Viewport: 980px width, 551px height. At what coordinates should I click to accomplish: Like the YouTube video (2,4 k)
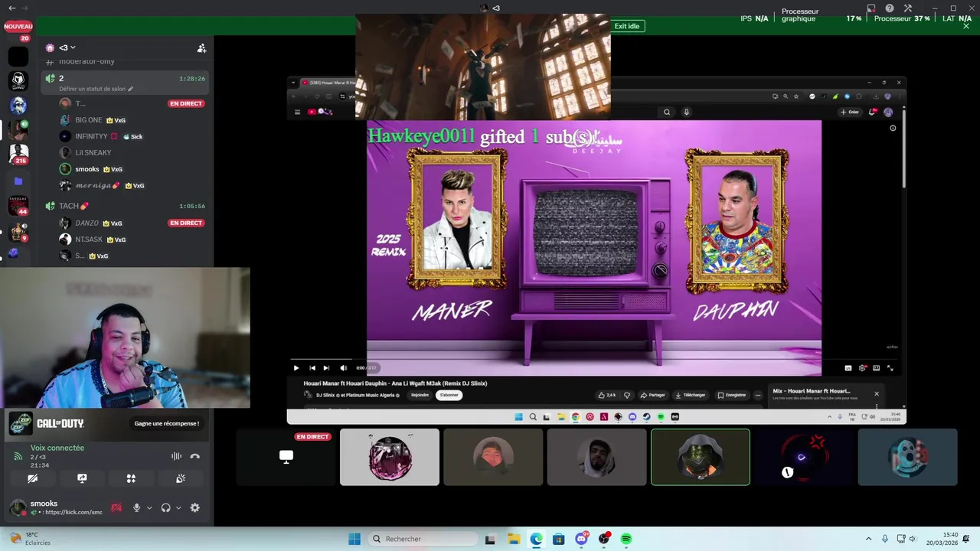(607, 395)
